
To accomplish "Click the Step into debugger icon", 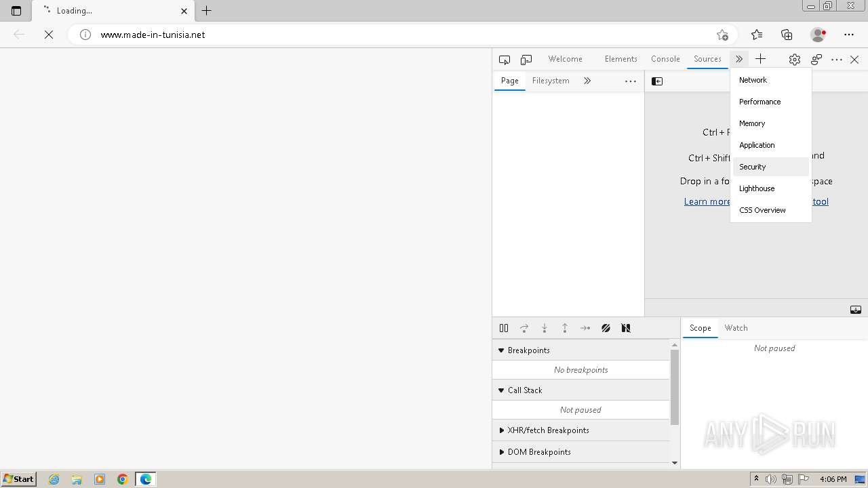I will point(545,328).
